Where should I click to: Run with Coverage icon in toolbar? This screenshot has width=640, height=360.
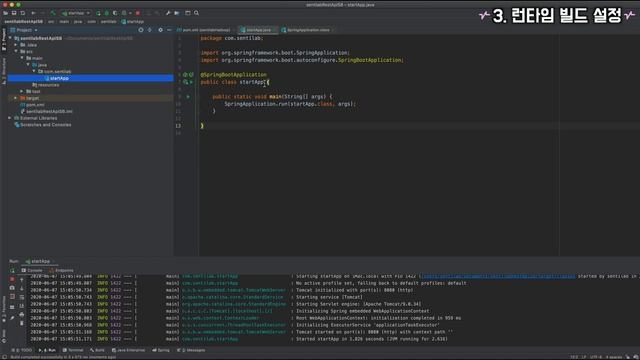tap(115, 13)
